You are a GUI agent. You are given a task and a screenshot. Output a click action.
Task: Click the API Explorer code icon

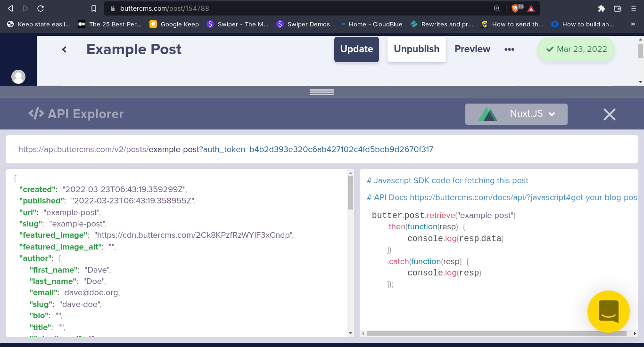point(36,113)
